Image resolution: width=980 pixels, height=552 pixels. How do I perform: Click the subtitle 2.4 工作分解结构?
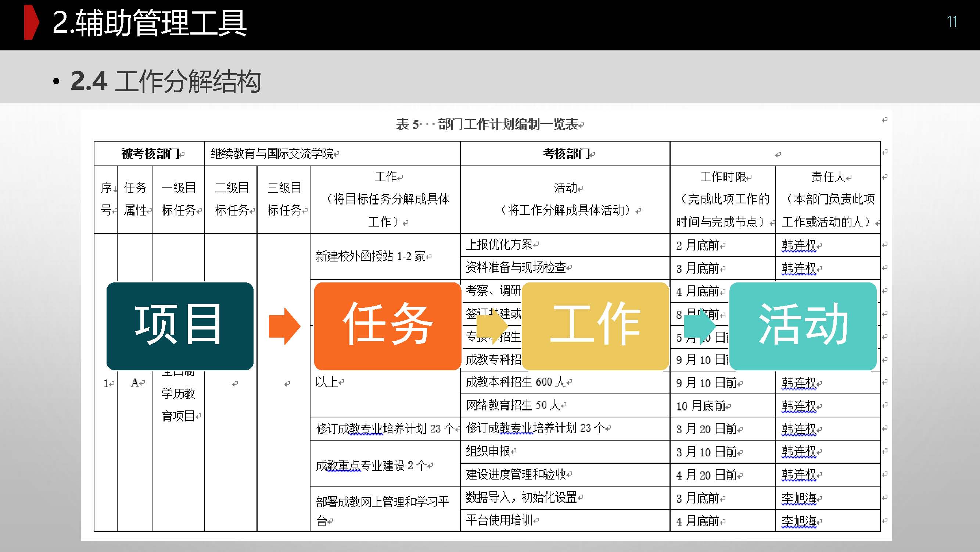(165, 81)
